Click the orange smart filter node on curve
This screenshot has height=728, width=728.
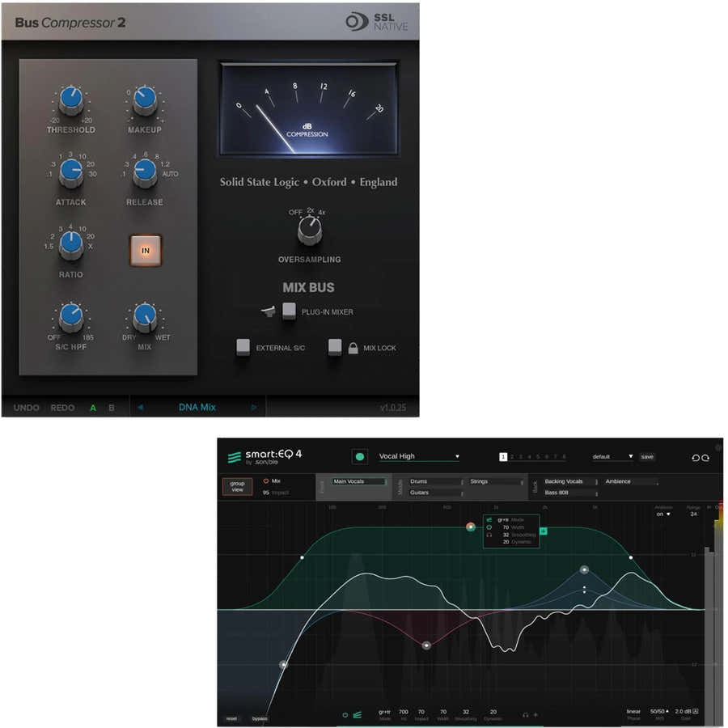pos(470,527)
